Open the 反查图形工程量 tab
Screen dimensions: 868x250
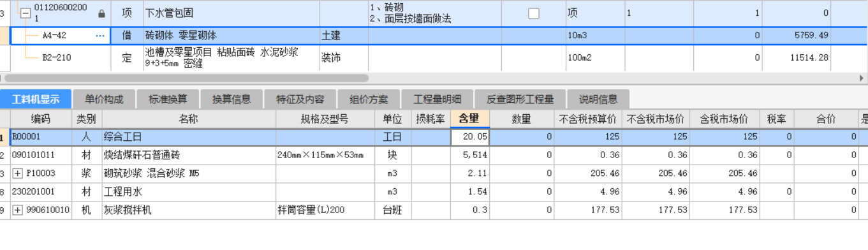520,99
